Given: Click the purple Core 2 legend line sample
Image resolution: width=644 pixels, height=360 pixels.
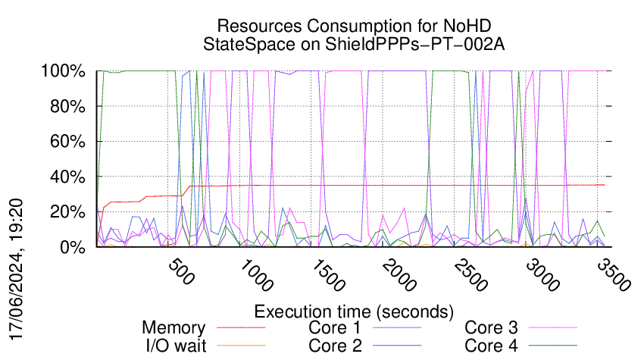Looking at the screenshot, I should [397, 346].
